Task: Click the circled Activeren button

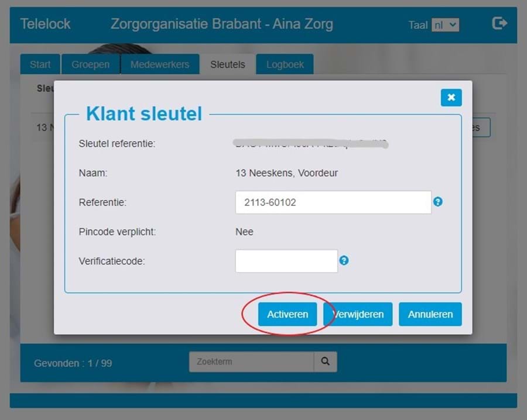Action: click(287, 314)
